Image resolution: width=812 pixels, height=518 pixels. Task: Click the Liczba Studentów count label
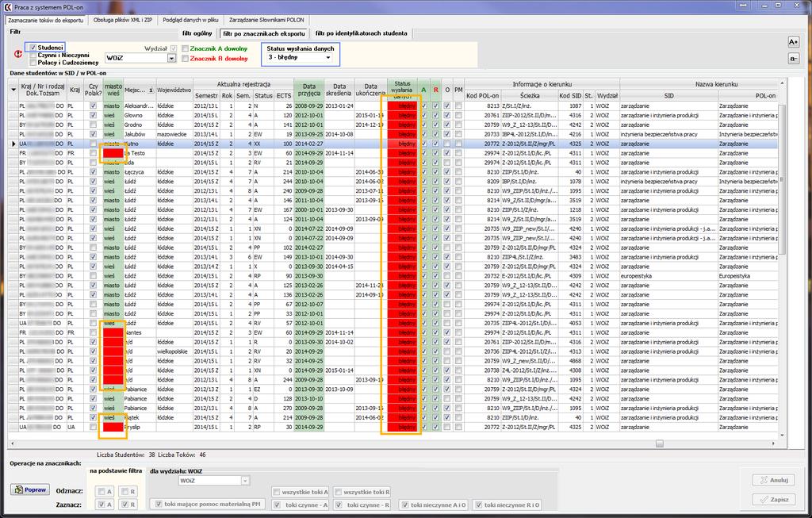[x=126, y=455]
